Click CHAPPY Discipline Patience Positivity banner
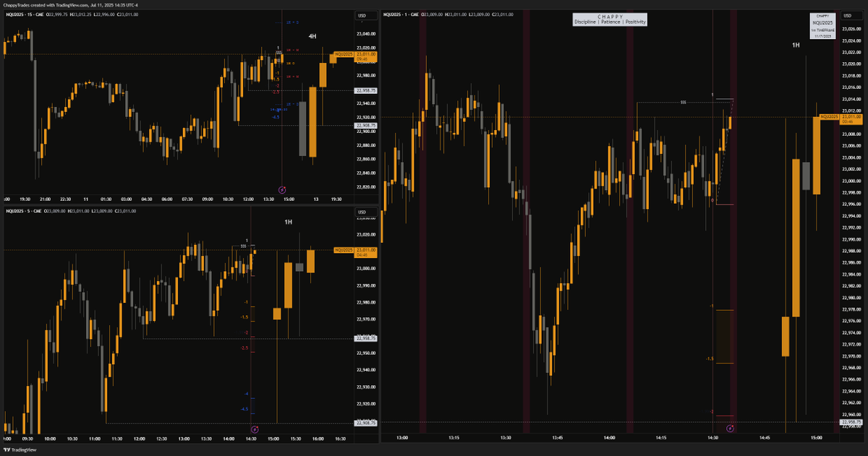 pos(610,20)
